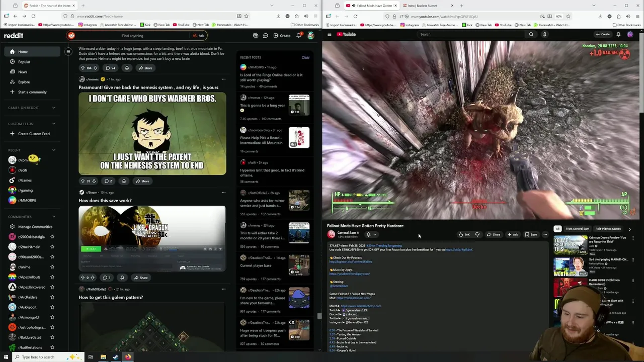Bookmark the Reddit page with star icon

pos(246,16)
